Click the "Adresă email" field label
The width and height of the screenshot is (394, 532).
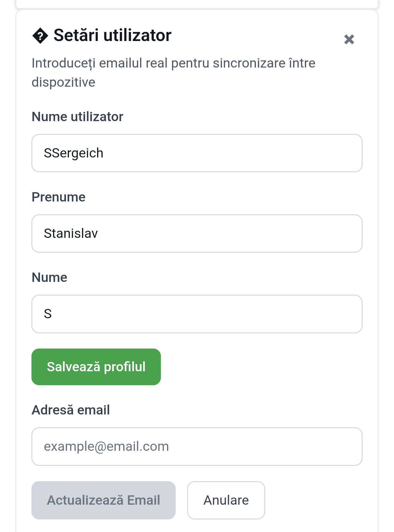tap(71, 410)
